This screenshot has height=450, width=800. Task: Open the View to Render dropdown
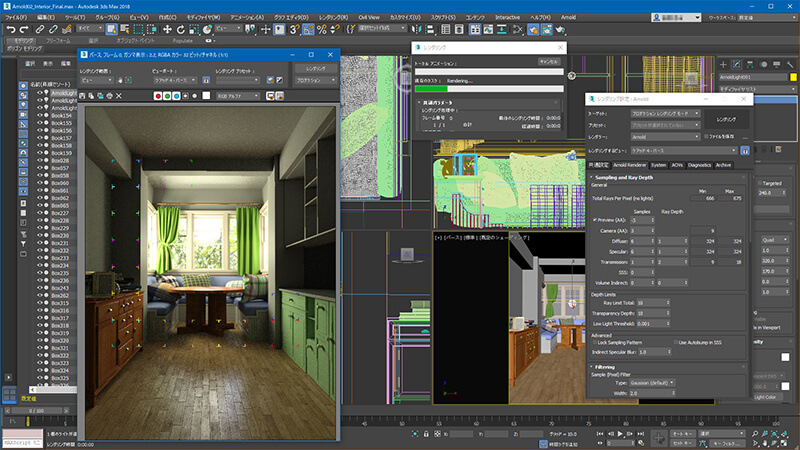point(684,151)
